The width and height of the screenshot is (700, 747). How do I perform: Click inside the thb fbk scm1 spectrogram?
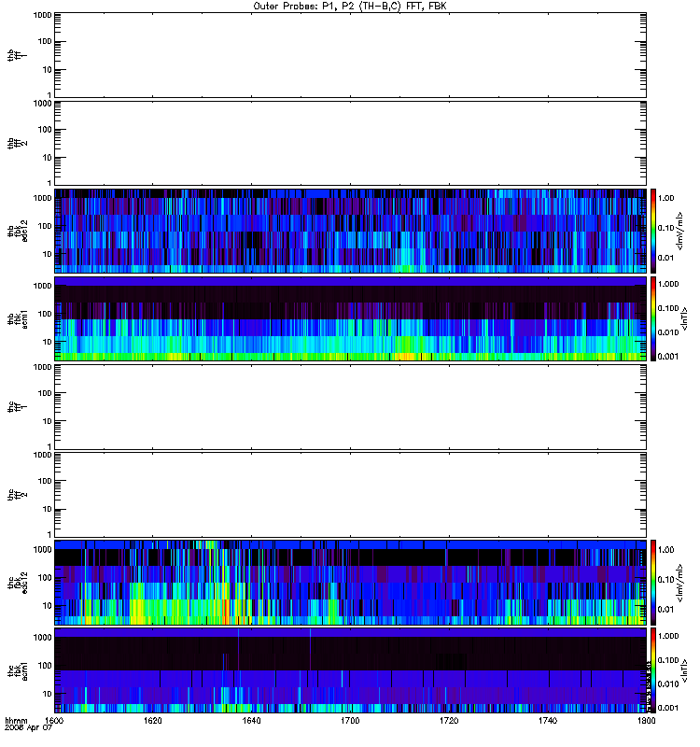(350, 318)
